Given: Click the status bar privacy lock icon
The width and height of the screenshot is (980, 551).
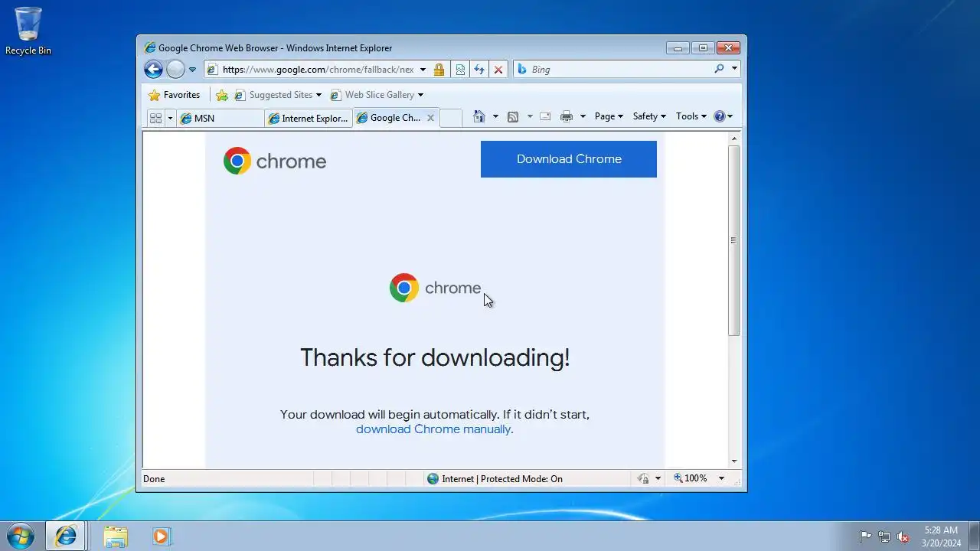Looking at the screenshot, I should point(643,478).
